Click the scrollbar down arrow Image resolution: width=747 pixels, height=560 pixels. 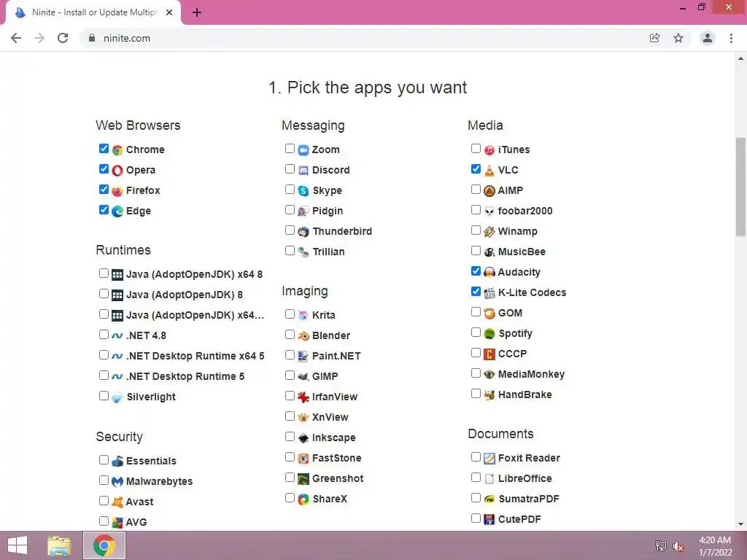pos(740,525)
